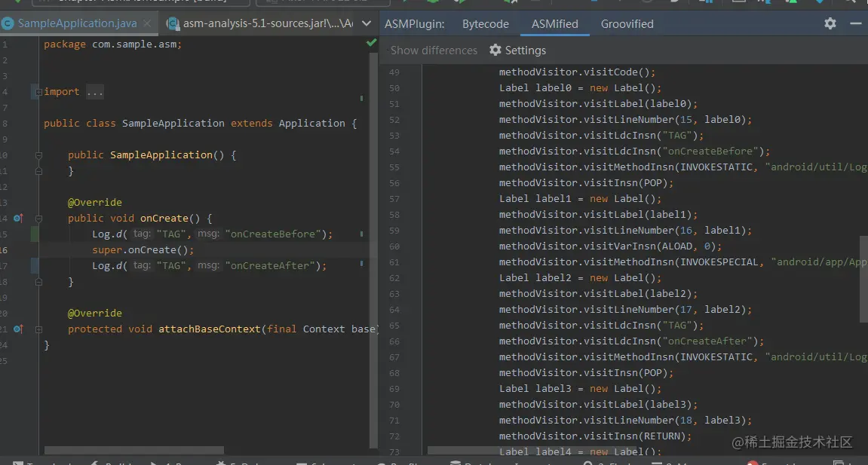The height and width of the screenshot is (465, 868).
Task: Click the folded imports ellipsis placeholder
Action: click(95, 92)
